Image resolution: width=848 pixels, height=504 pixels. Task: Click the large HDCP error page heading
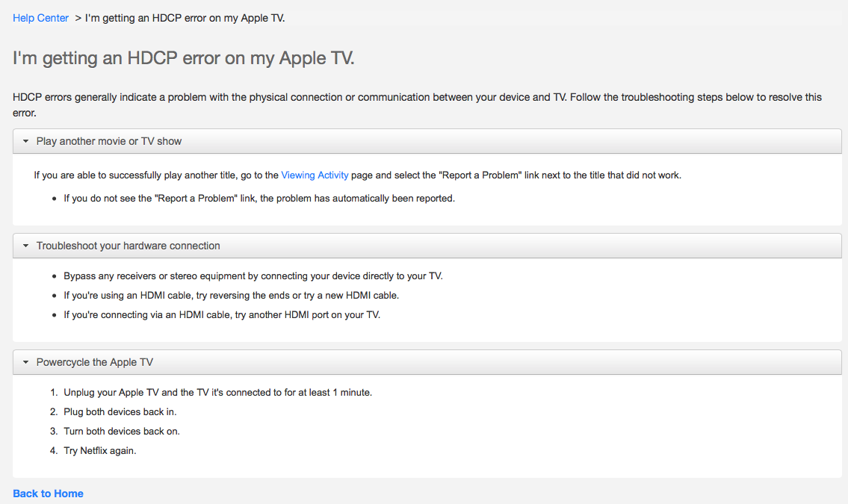point(184,58)
